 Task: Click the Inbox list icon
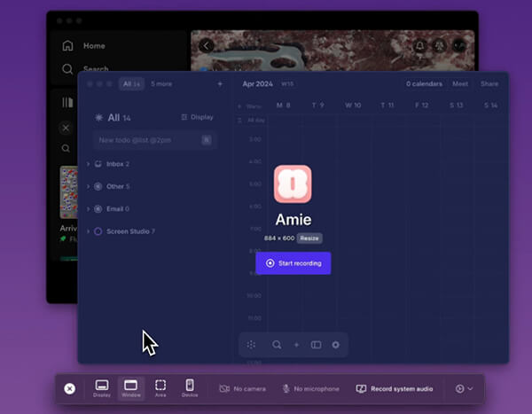tap(98, 164)
